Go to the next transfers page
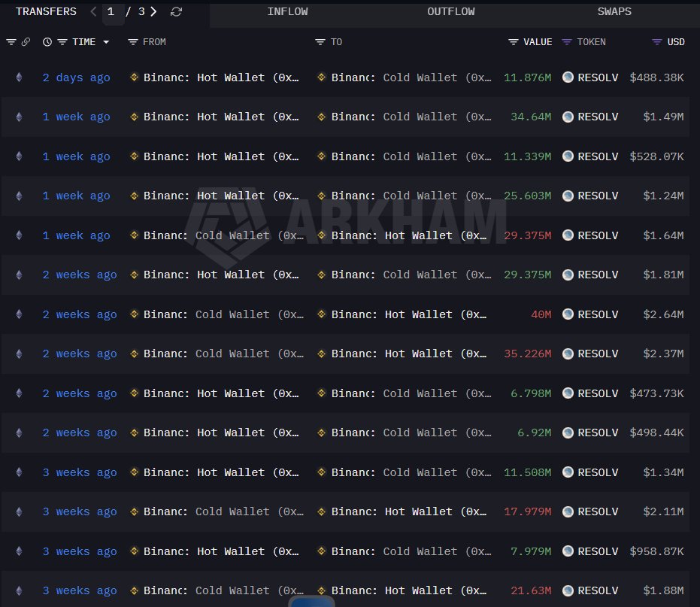Image resolution: width=700 pixels, height=607 pixels. (153, 11)
